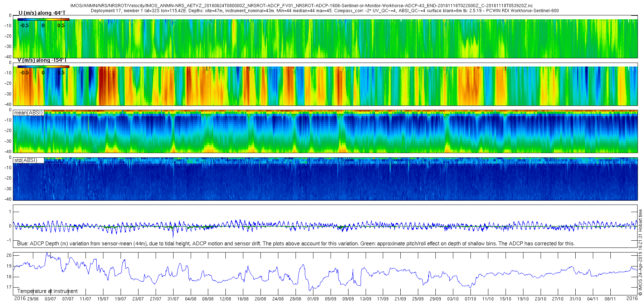Click the '21/09' date tick

[x=400, y=299]
